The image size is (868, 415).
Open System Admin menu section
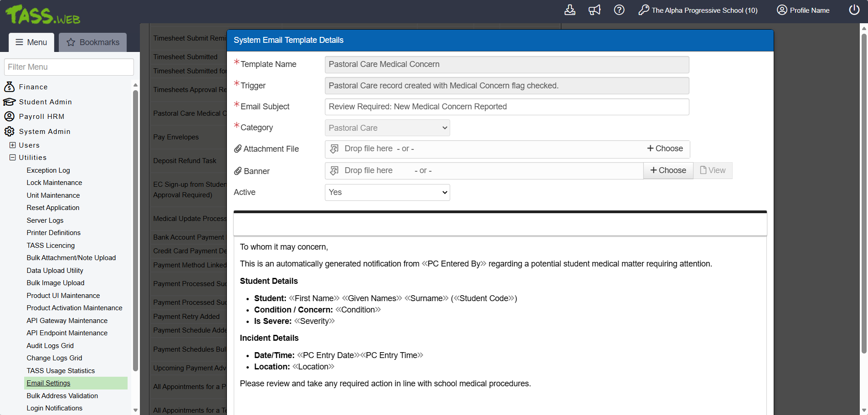click(x=45, y=132)
